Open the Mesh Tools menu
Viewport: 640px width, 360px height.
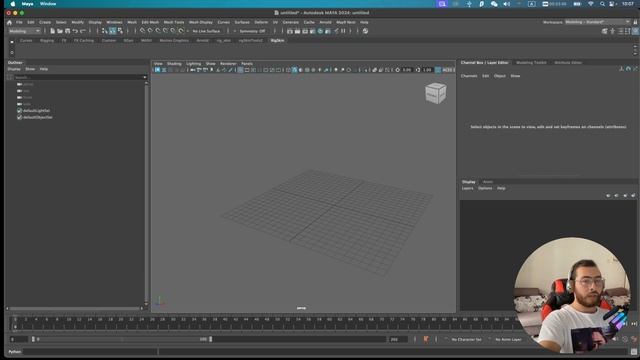(174, 22)
